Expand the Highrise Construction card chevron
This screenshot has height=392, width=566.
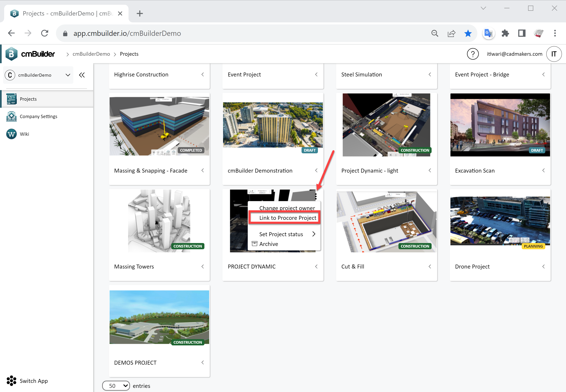click(x=203, y=74)
